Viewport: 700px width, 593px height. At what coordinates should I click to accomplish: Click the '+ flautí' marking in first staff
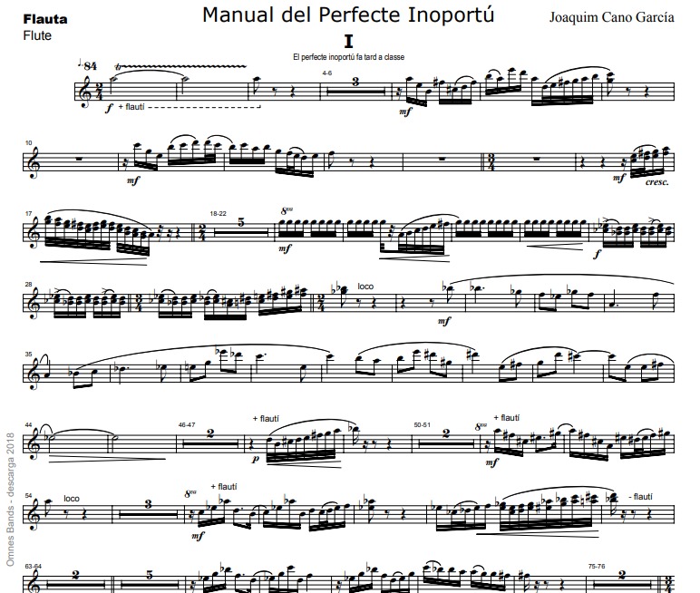(131, 107)
